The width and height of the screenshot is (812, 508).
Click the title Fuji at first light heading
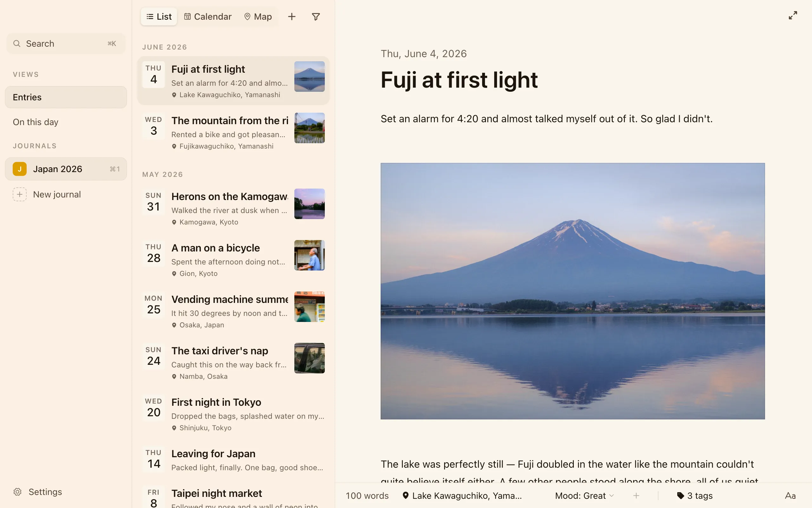pyautogui.click(x=459, y=80)
